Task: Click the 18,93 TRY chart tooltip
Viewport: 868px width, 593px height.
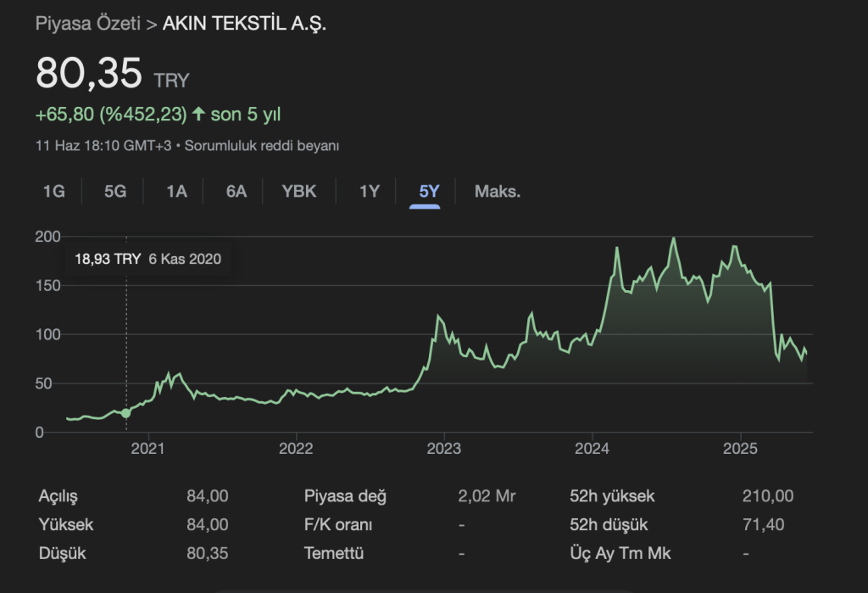Action: click(x=148, y=260)
